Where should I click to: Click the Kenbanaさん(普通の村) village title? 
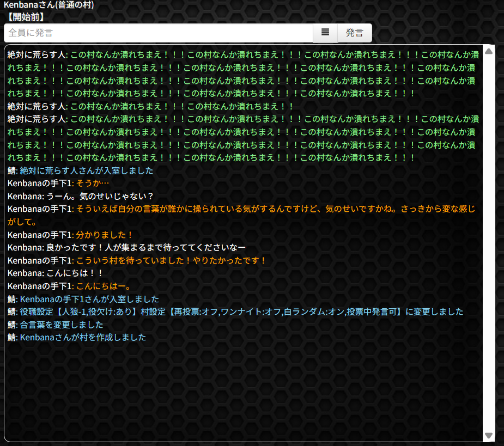click(x=49, y=5)
